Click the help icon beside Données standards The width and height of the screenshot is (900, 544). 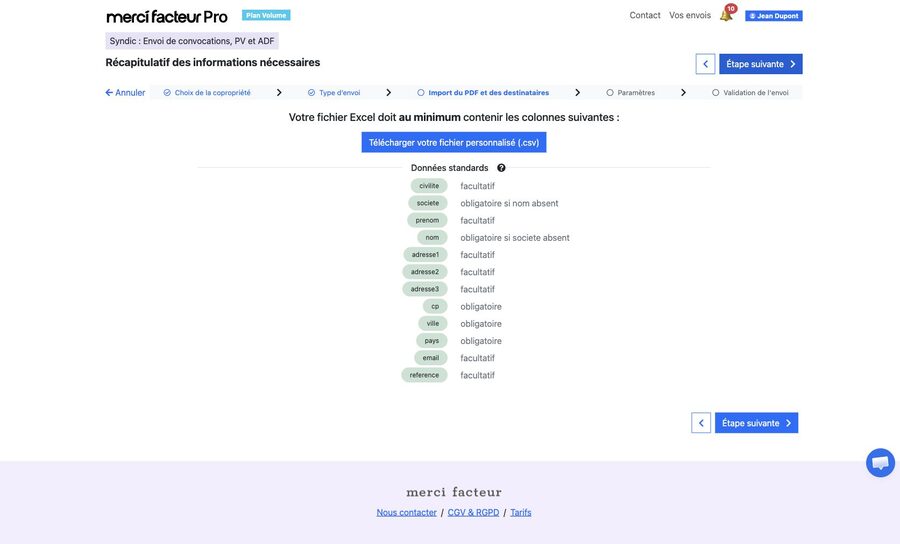(501, 168)
